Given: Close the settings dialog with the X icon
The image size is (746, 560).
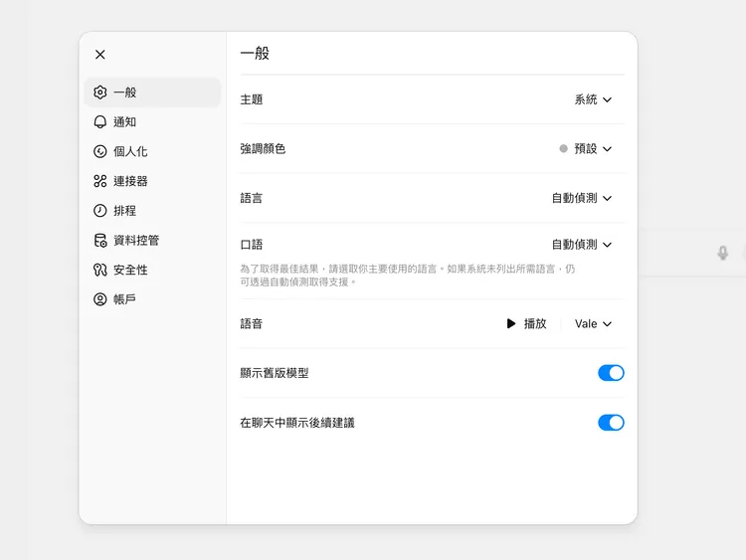Looking at the screenshot, I should tap(99, 55).
